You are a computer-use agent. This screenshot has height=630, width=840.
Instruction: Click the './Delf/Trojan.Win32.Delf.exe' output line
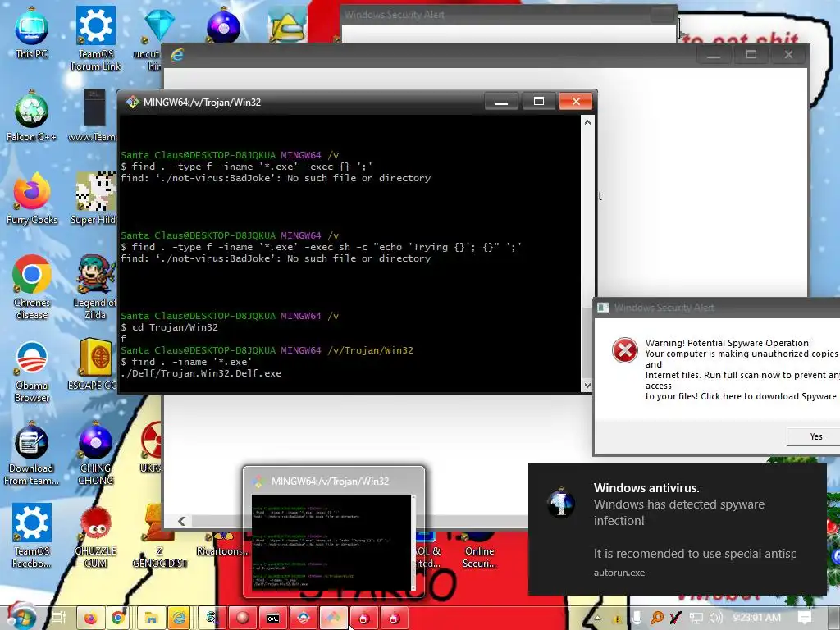point(201,373)
